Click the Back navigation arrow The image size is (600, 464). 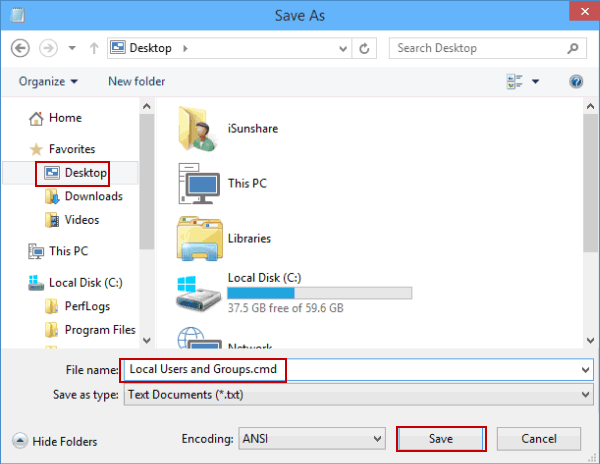point(21,48)
